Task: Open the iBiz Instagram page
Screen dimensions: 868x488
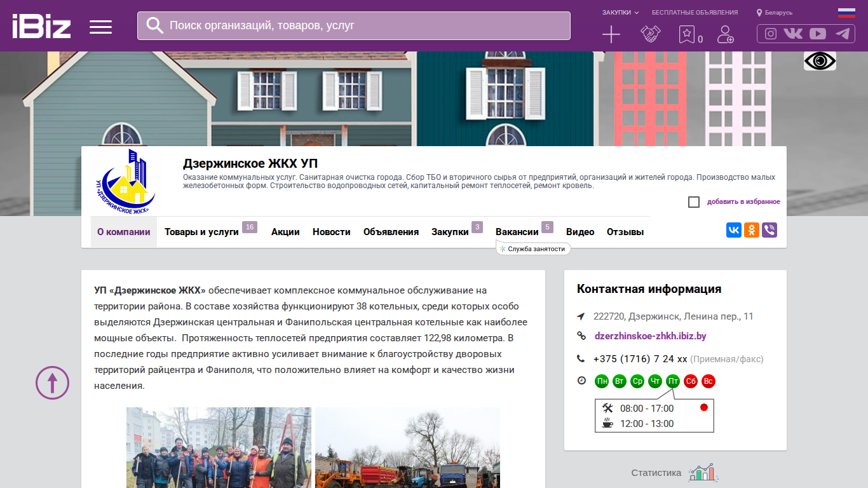Action: pos(771,34)
